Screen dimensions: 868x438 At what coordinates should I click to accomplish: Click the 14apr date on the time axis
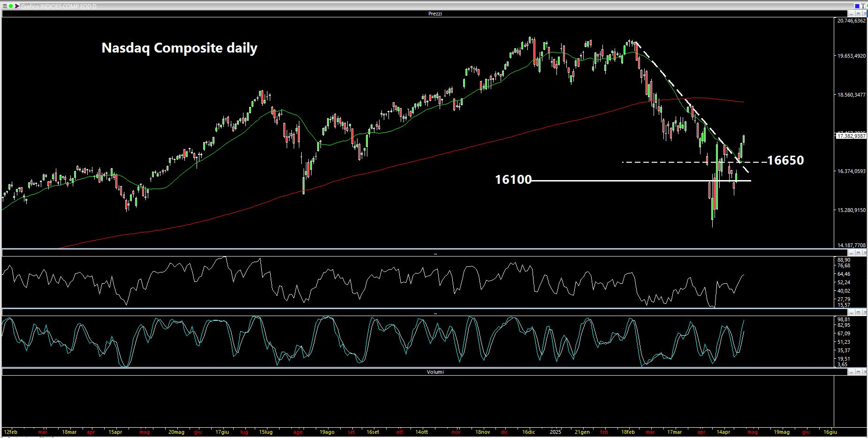coord(723,432)
